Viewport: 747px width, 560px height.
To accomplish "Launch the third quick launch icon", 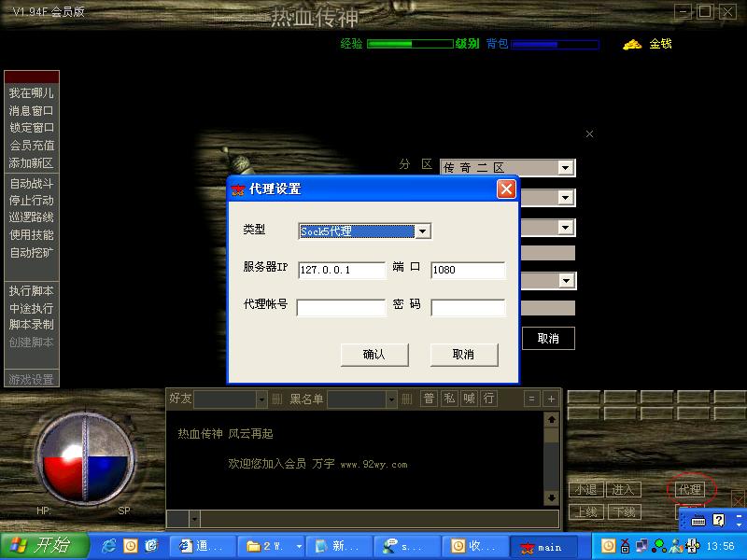I will click(x=151, y=546).
